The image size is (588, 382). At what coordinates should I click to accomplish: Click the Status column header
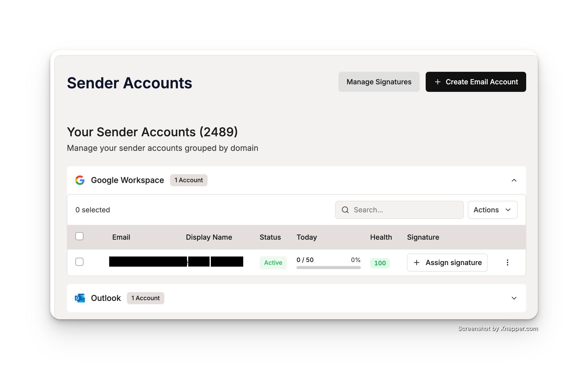(270, 237)
